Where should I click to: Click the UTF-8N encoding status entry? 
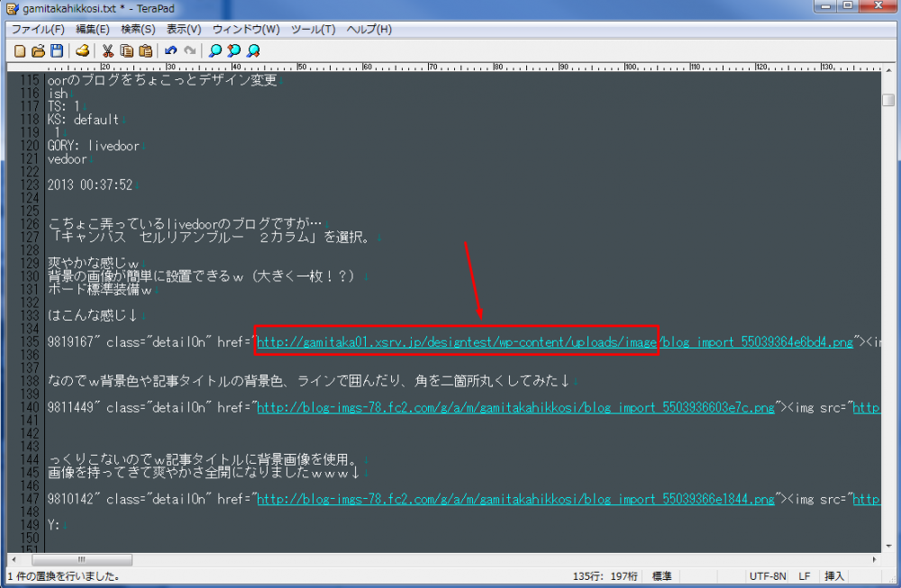(x=768, y=576)
